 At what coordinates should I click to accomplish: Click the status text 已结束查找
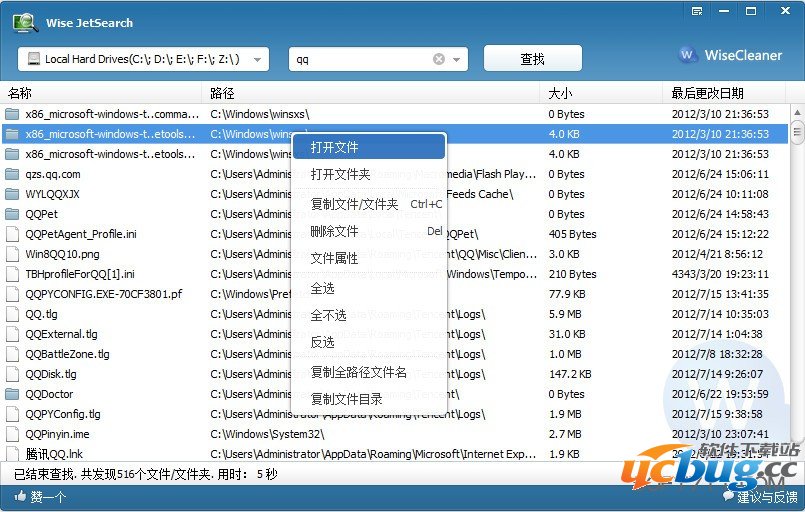(45, 474)
